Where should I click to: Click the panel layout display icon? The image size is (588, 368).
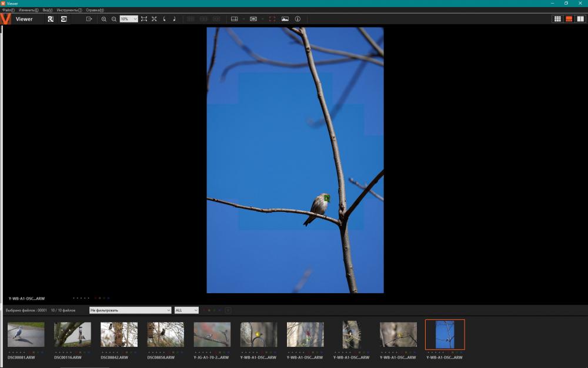click(x=235, y=19)
